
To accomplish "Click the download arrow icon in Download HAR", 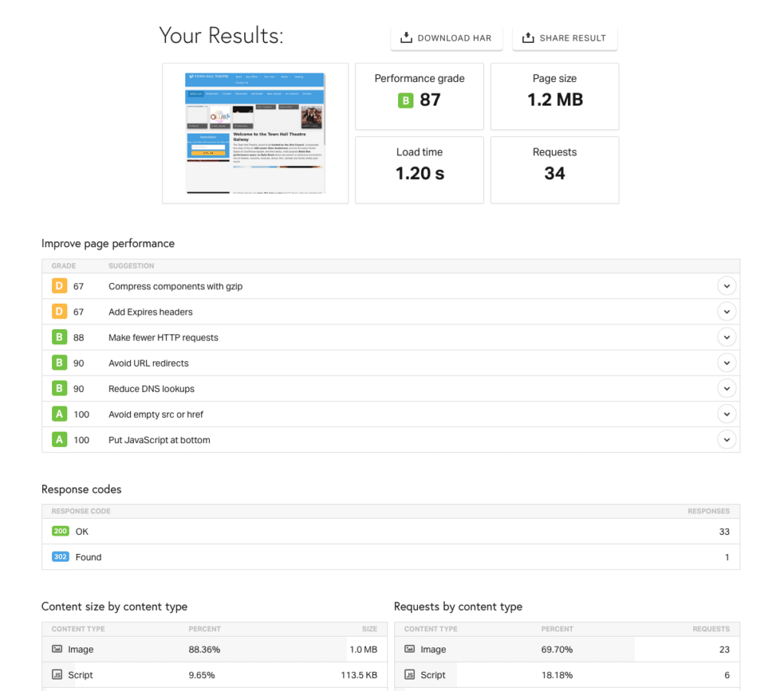I will point(407,37).
